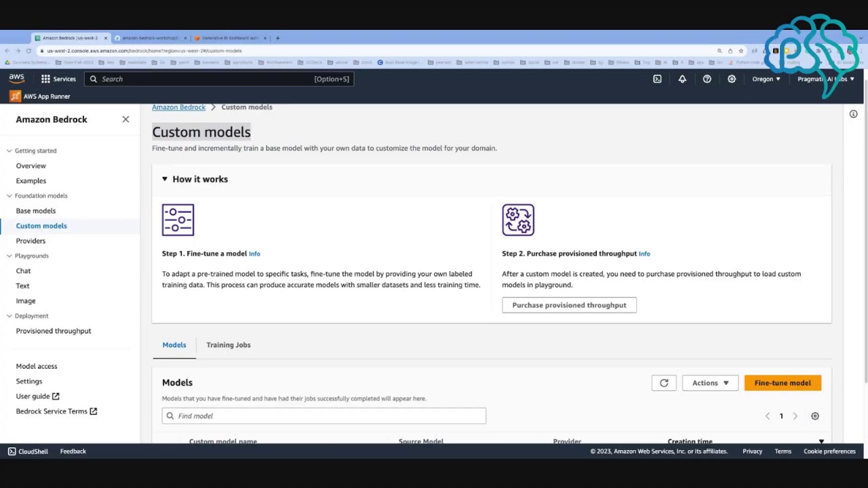Screen dimensions: 868x488
Task: Click the browser address bar
Action: [x=380, y=51]
